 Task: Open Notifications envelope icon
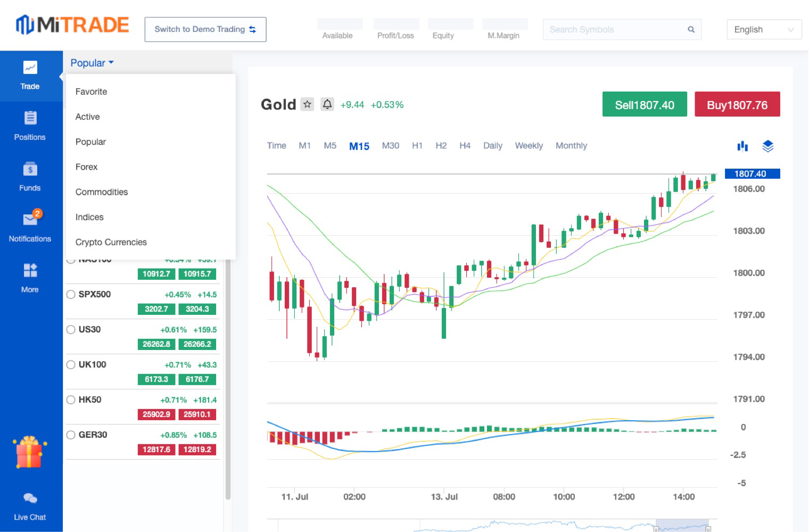tap(30, 219)
